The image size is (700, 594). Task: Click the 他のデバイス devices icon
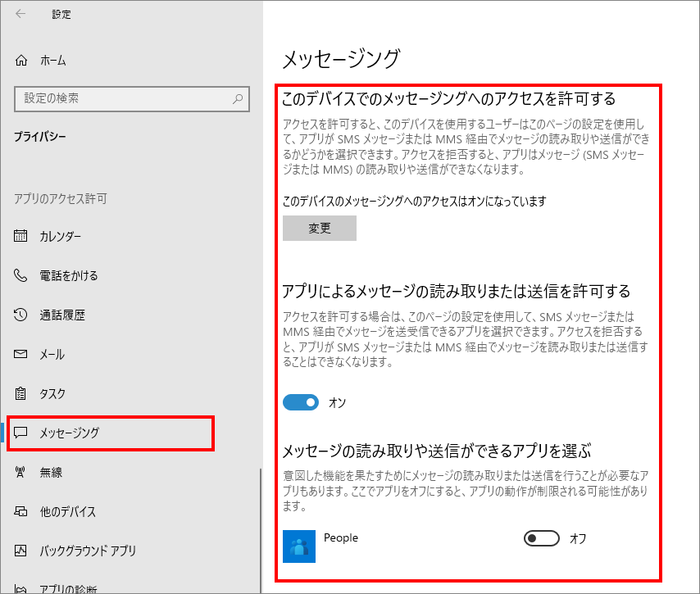click(x=20, y=511)
